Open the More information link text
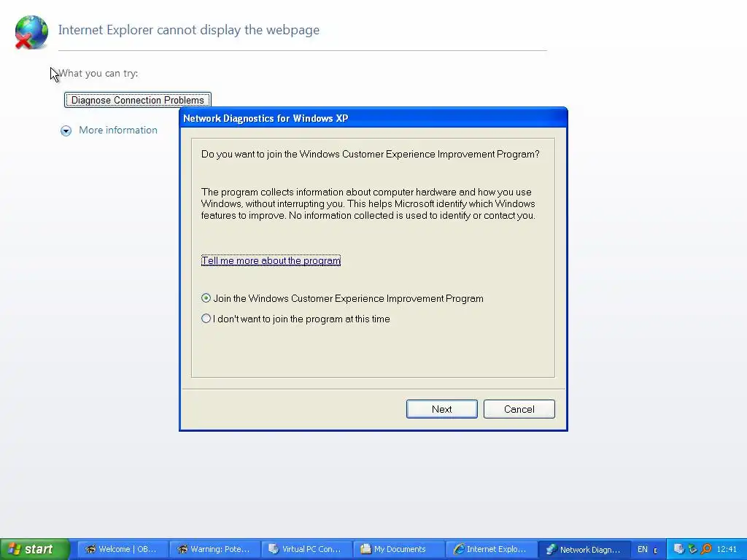This screenshot has width=747, height=560. (x=118, y=130)
